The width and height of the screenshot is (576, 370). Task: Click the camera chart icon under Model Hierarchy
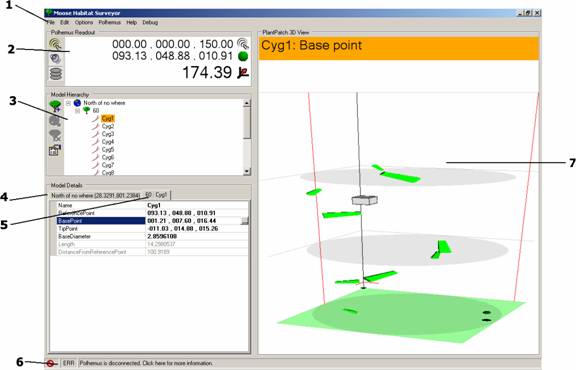point(55,150)
